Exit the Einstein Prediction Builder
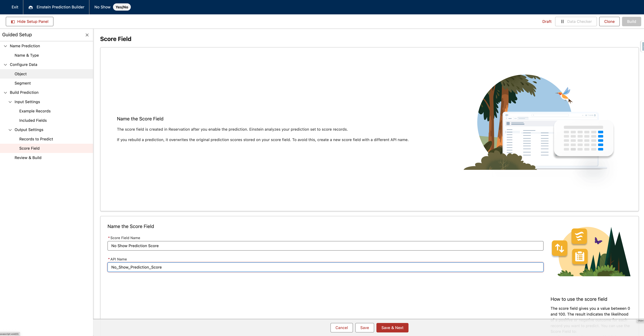Viewport: 644px width, 336px height. click(15, 7)
